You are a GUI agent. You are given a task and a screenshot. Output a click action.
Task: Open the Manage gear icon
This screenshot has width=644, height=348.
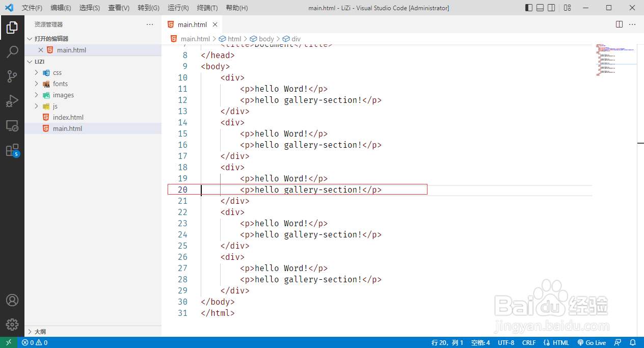coord(12,324)
